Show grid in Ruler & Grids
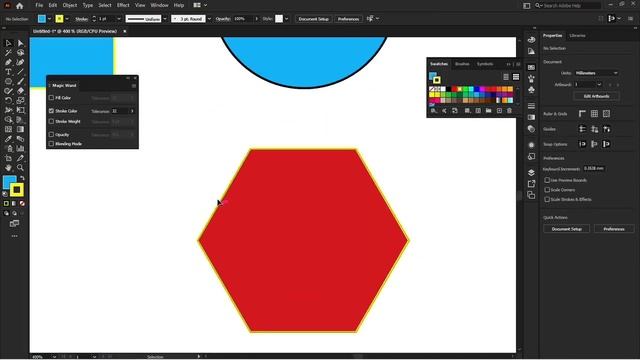640x360 pixels. point(594,114)
